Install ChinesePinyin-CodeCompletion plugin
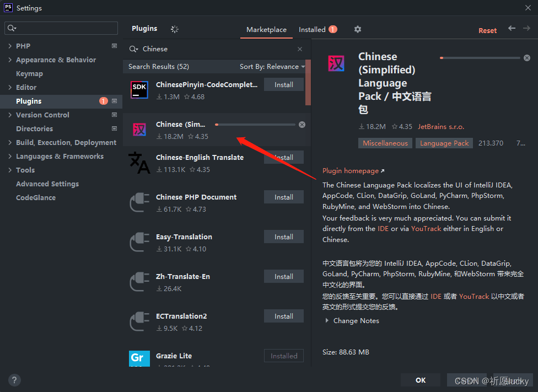 284,85
